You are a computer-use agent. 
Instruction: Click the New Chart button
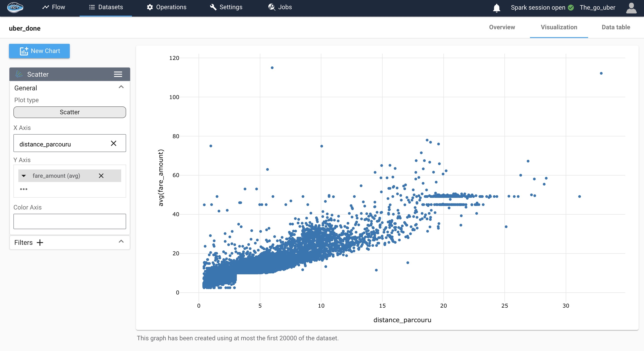pos(39,51)
